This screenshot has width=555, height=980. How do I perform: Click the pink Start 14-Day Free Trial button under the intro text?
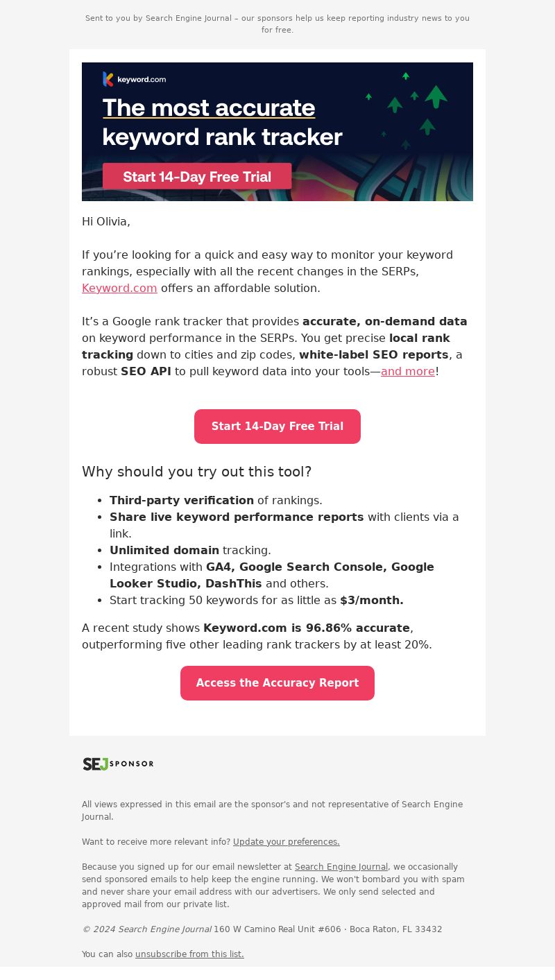[277, 427]
